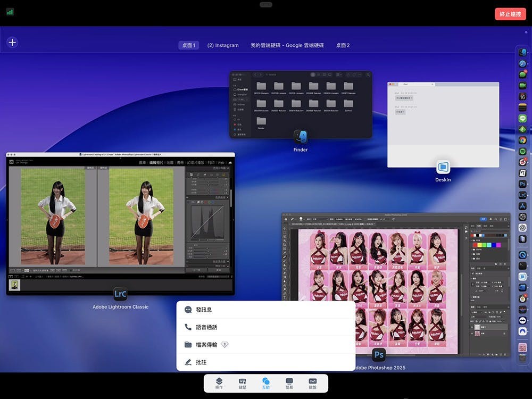The width and height of the screenshot is (532, 399).
Task: Open Google Chrome from the Dock
Action: (522, 140)
